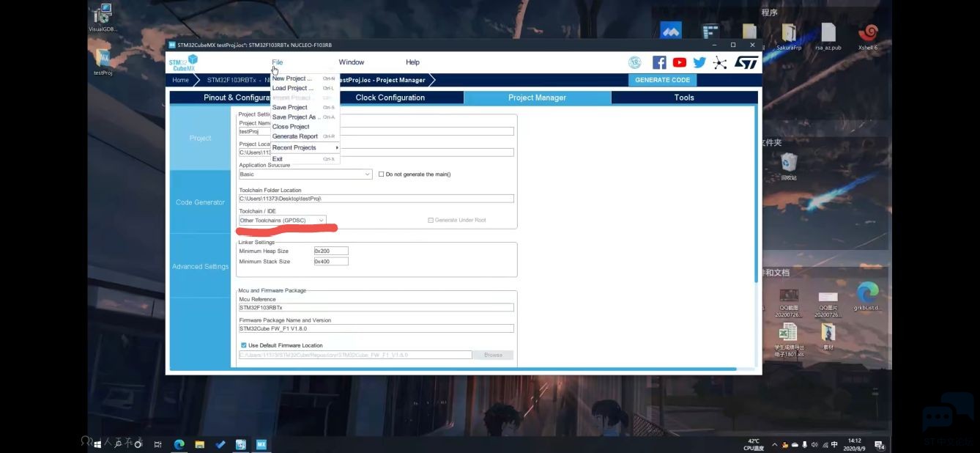Click the ST logo in header
980x453 pixels.
coord(746,63)
